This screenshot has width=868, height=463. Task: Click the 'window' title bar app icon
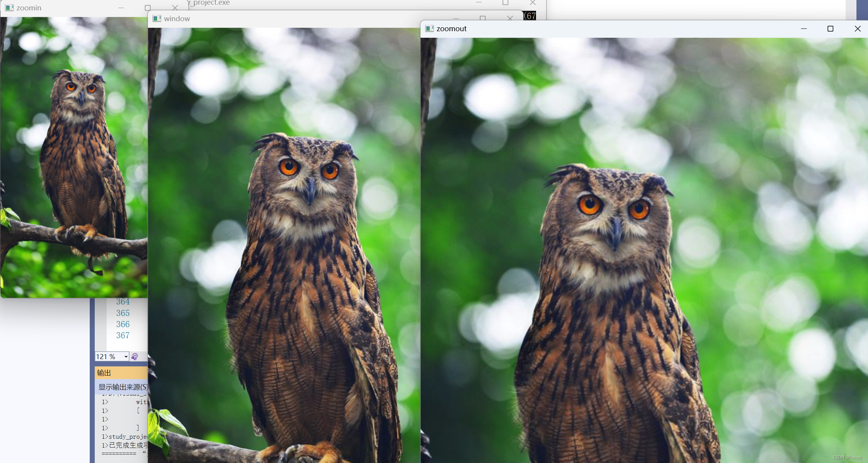coord(157,18)
